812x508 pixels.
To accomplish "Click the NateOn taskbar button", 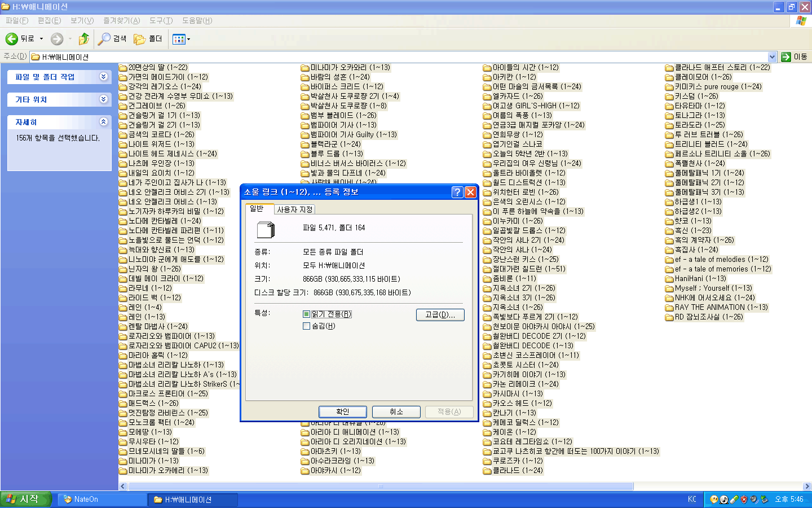I will pos(101,500).
